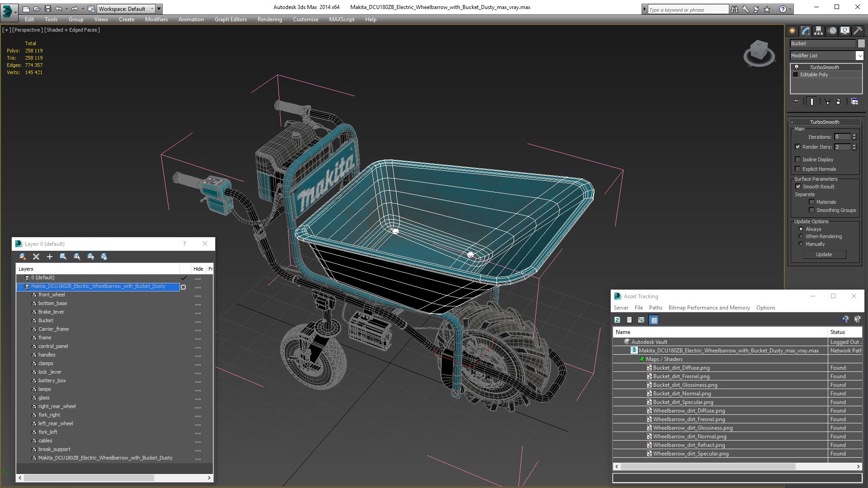The image size is (868, 488).
Task: Click Configure Modifier Sets icon
Action: 855,102
